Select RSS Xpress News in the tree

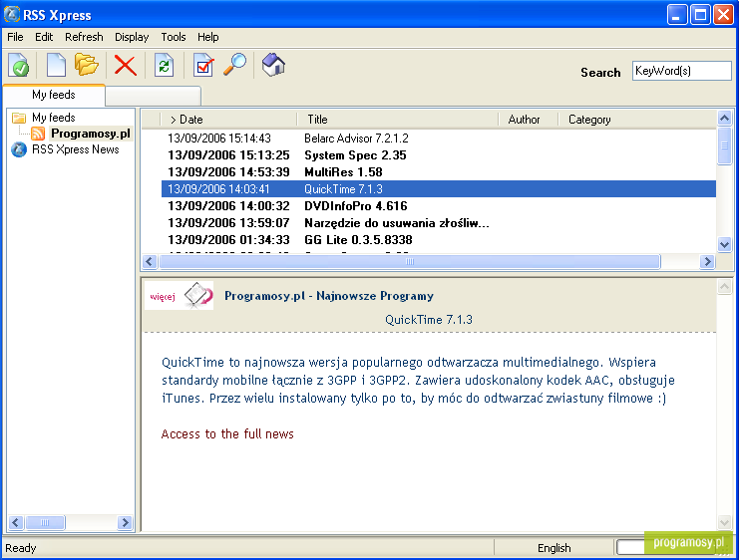pyautogui.click(x=76, y=149)
